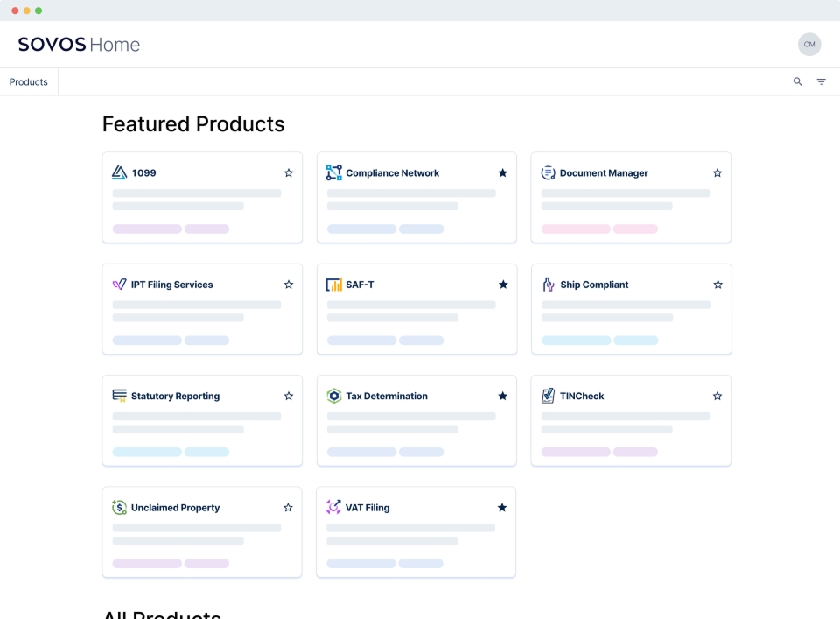Screen dimensions: 840x619
Task: Click the IPT Filing Services icon
Action: [120, 285]
